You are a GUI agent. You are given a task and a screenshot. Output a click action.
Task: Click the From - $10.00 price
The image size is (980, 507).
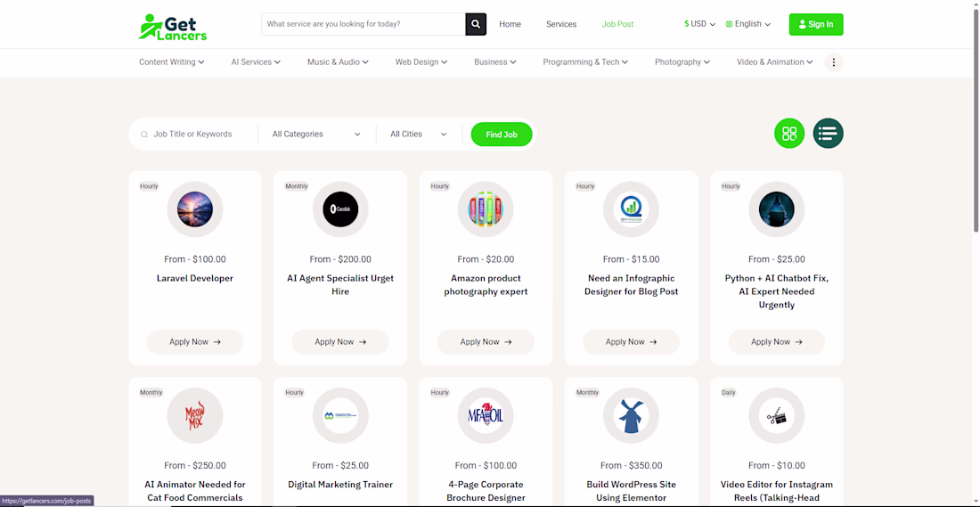776,465
